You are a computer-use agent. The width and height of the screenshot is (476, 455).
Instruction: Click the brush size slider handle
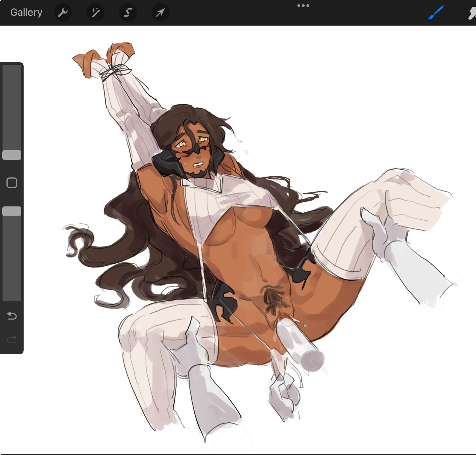12,155
